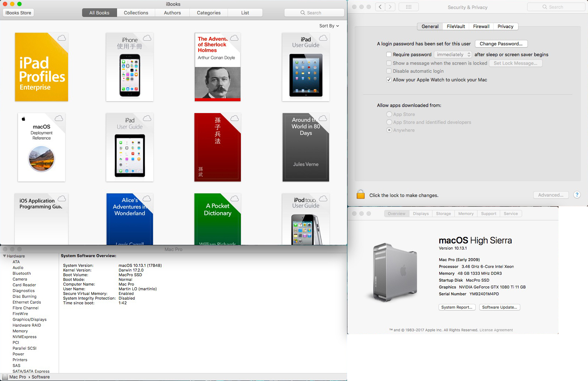Viewport: 588px width, 381px height.
Task: Open Privacy tab
Action: click(506, 26)
